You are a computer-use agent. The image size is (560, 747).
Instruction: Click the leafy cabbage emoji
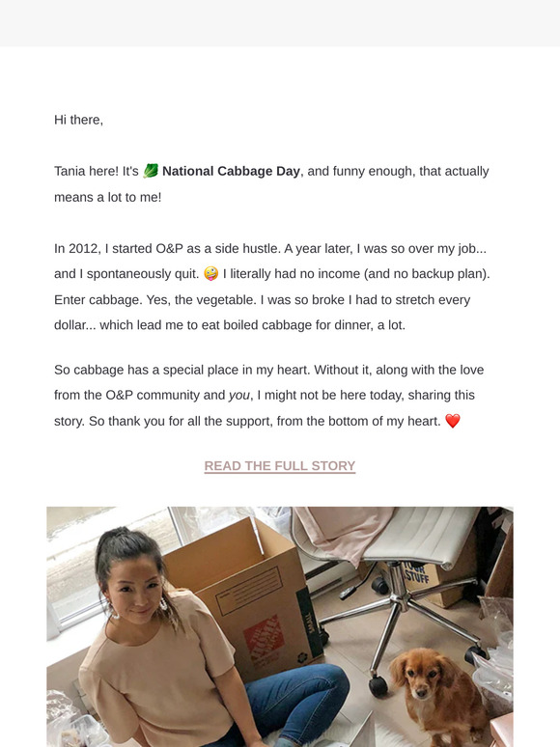click(151, 171)
